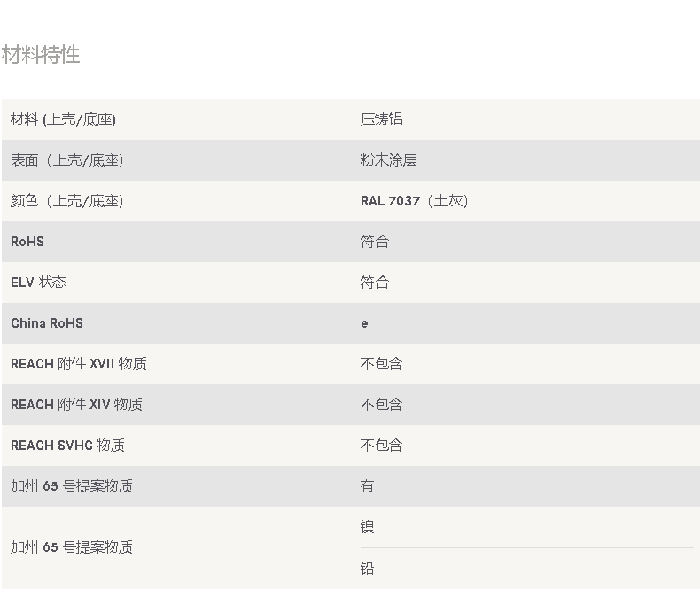Select the REACH SVHC 物质 label

coord(68,446)
